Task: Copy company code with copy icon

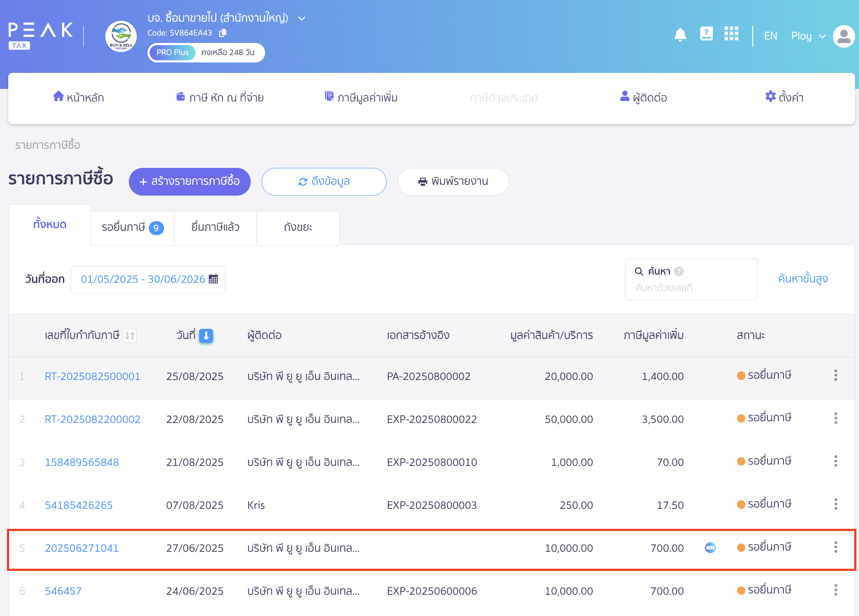Action: click(223, 33)
